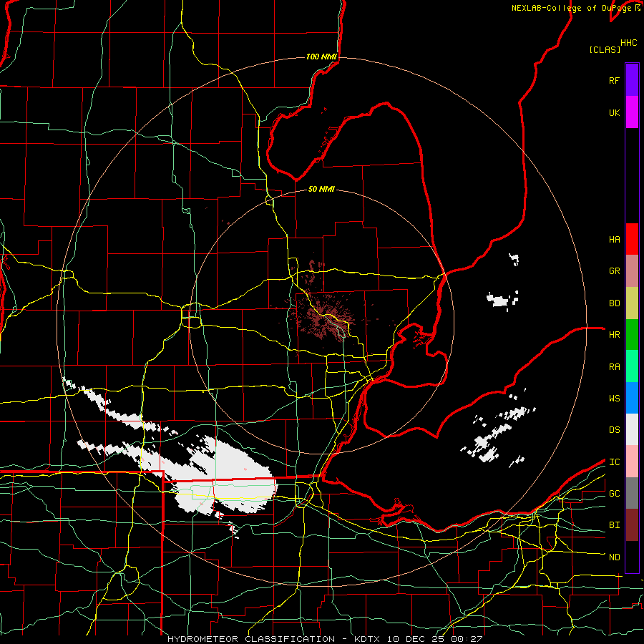Click the 50 NMI range ring label
The width and height of the screenshot is (644, 644).
[321, 189]
